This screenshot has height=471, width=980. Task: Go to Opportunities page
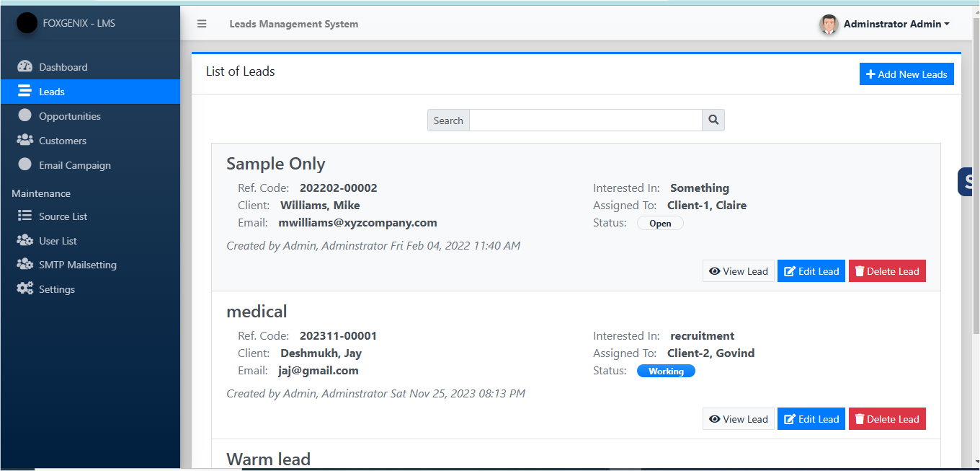90,116
